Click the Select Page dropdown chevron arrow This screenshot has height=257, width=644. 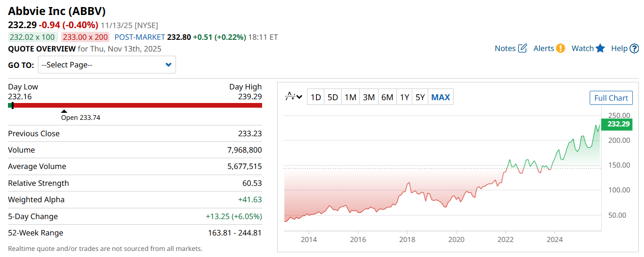168,65
